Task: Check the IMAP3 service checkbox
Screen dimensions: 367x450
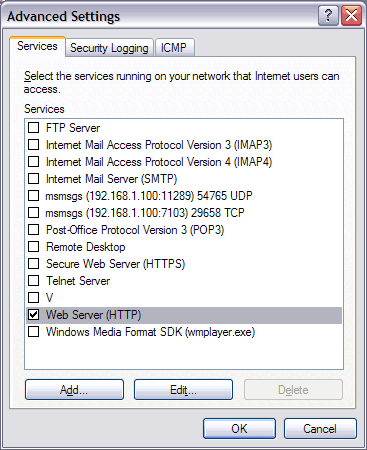Action: (x=33, y=145)
